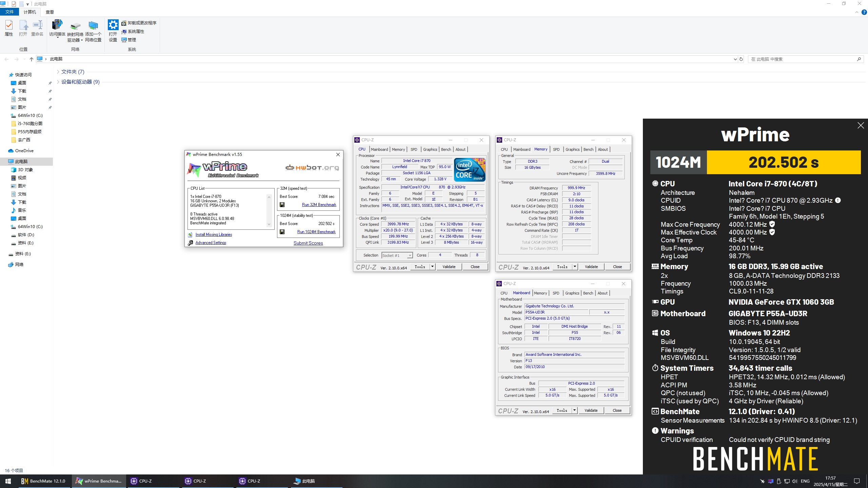Click the Tools button in CPU-Z CPU window
The width and height of the screenshot is (868, 488).
pos(420,267)
